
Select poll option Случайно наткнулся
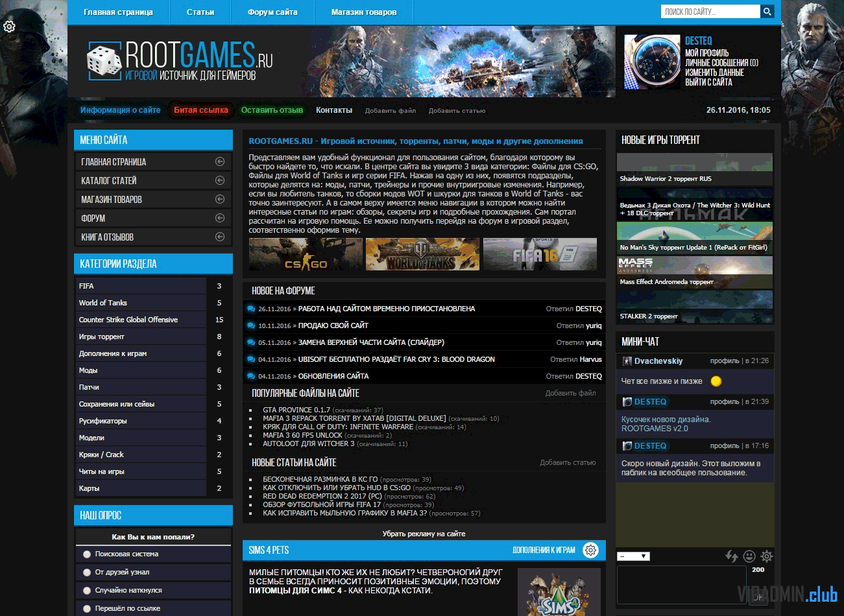(87, 591)
